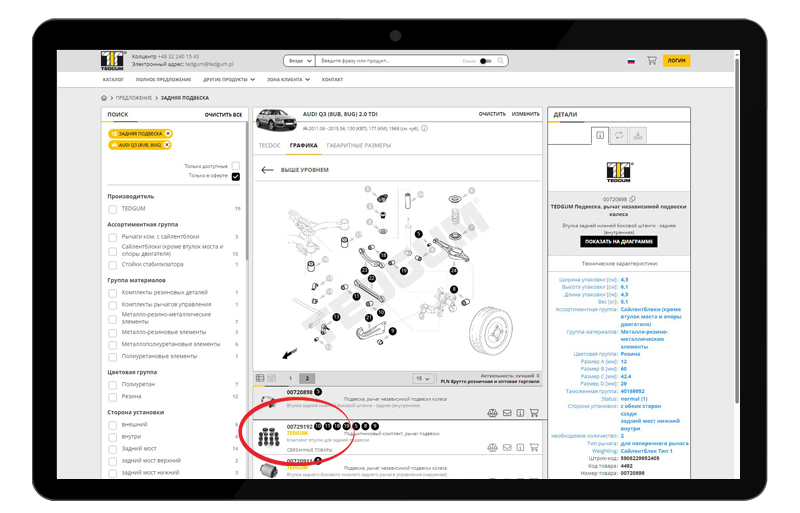Click the search magnifier icon
The width and height of the screenshot is (800, 513).
tap(501, 61)
